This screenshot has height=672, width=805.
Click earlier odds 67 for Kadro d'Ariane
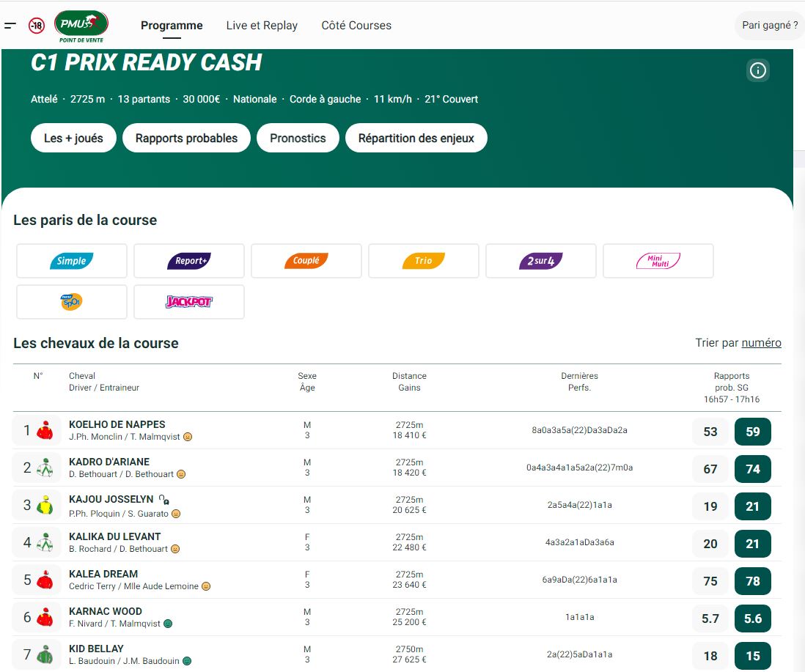click(710, 469)
